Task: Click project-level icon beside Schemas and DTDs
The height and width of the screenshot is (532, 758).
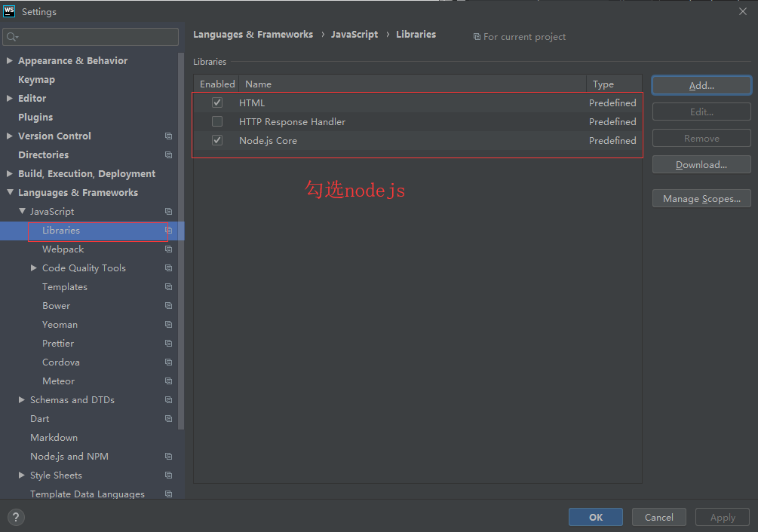Action: (x=168, y=399)
